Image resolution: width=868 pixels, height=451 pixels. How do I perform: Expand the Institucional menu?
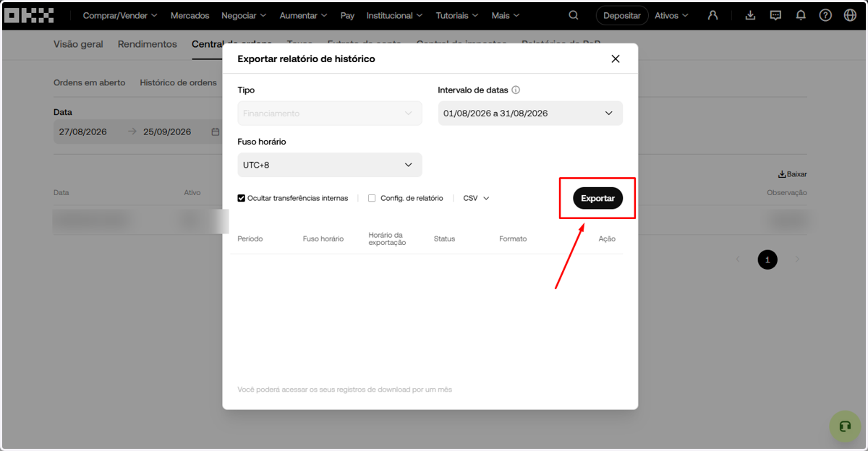[x=395, y=15]
